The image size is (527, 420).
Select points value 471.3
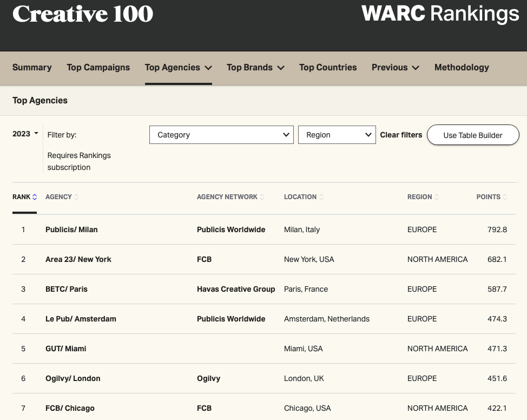click(x=497, y=349)
